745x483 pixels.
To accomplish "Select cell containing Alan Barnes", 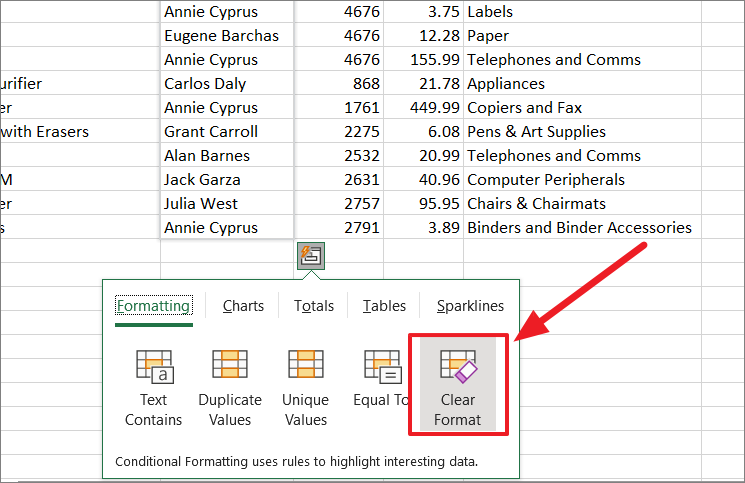I will click(x=227, y=155).
